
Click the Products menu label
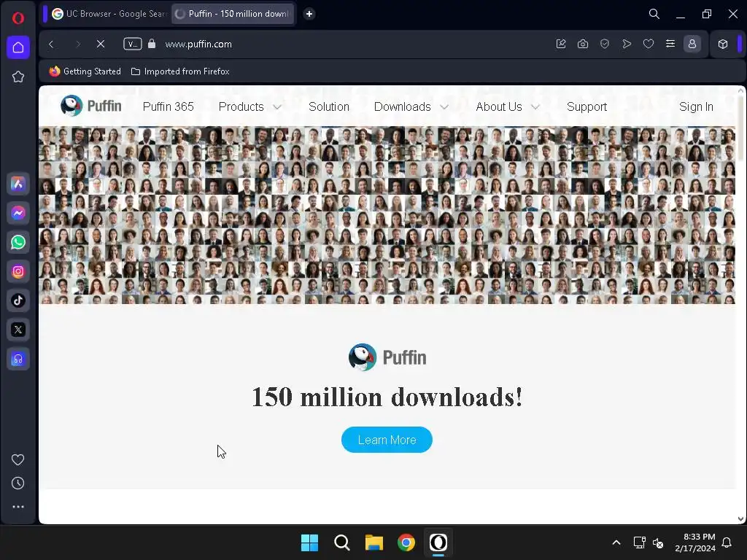tap(241, 106)
